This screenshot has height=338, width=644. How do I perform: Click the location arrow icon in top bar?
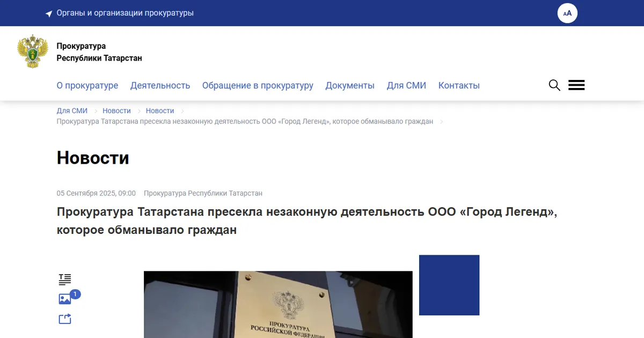pos(49,13)
